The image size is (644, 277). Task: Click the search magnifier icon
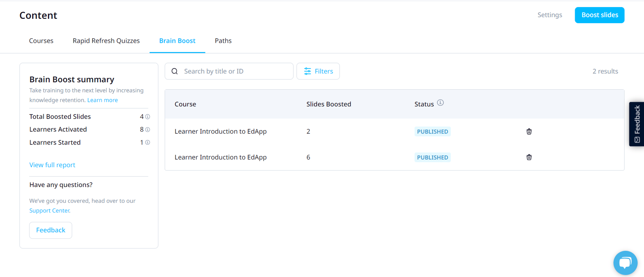pyautogui.click(x=174, y=71)
